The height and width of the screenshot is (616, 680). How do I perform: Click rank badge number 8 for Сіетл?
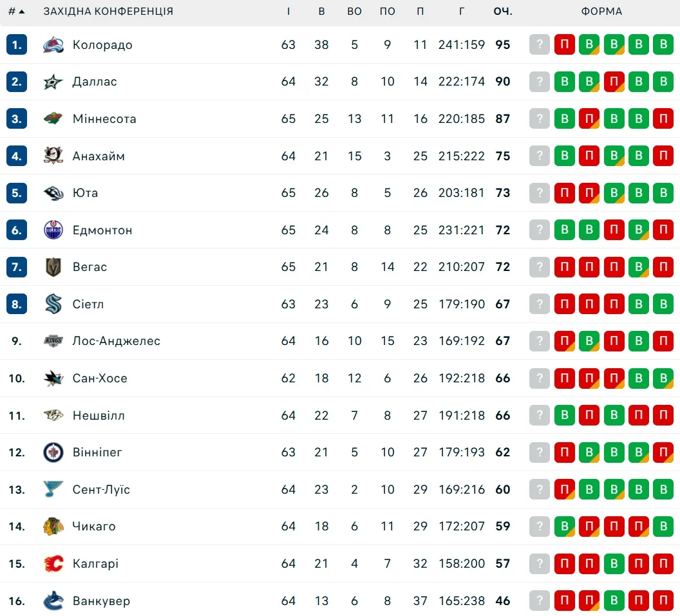pos(17,304)
